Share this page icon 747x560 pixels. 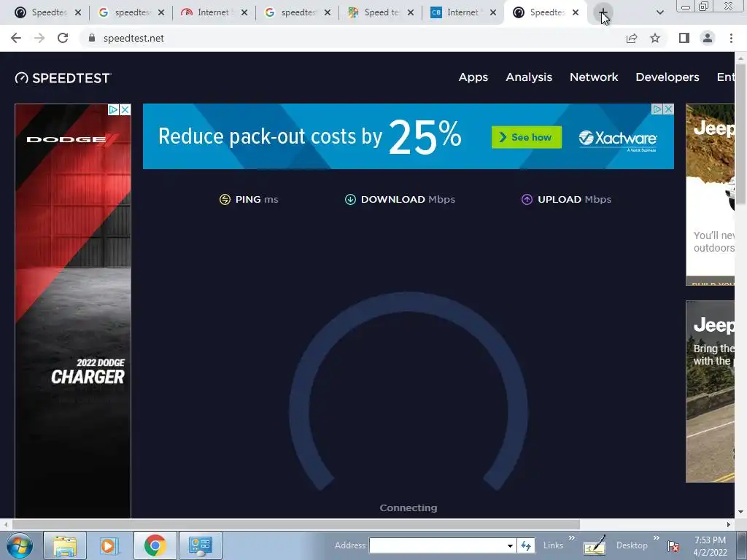[632, 38]
